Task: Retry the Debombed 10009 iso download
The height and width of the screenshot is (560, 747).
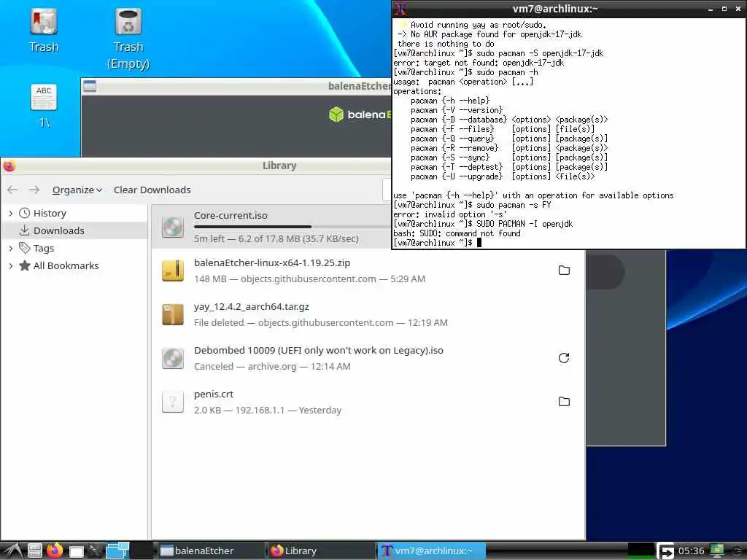Action: 564,357
